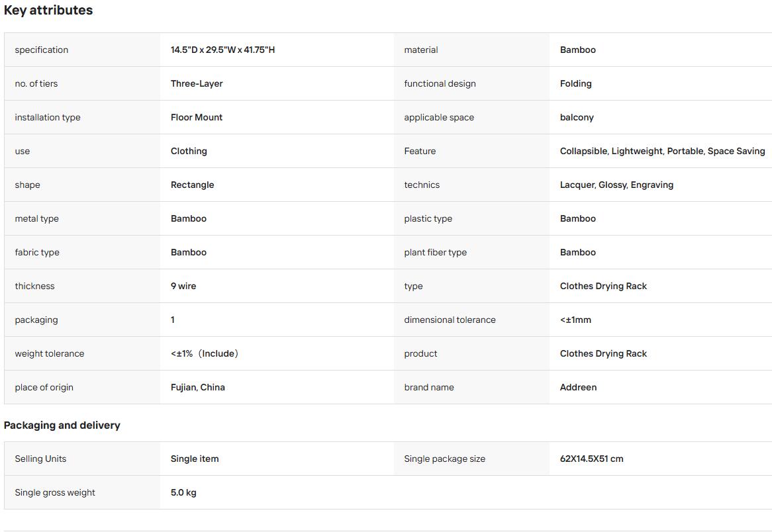Click the Single gross weight 5.0 kg

[x=183, y=492]
